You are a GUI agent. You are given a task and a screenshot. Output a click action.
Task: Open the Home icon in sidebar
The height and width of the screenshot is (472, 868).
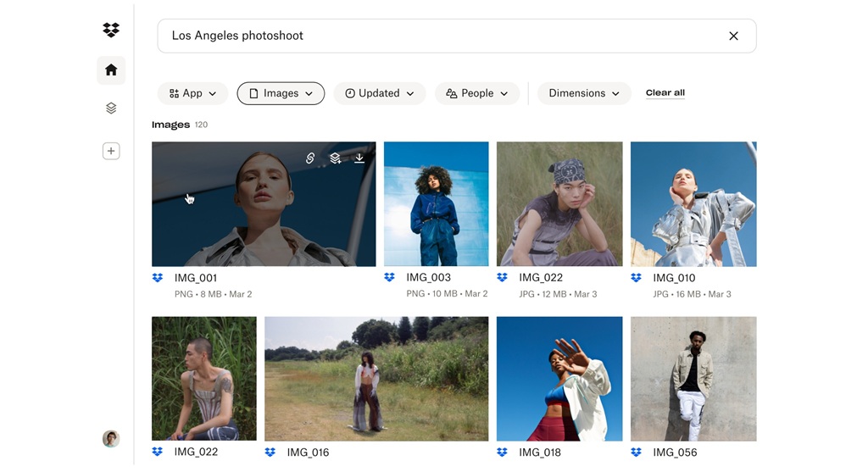pos(111,70)
